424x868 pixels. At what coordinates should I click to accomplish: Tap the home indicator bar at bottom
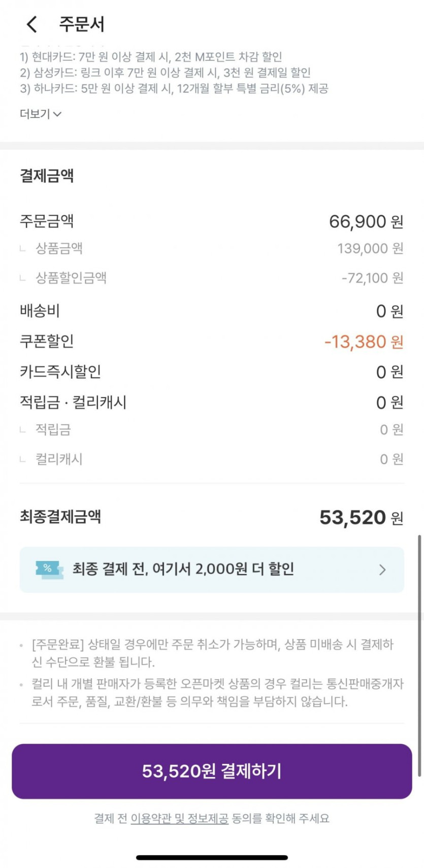[x=212, y=857]
